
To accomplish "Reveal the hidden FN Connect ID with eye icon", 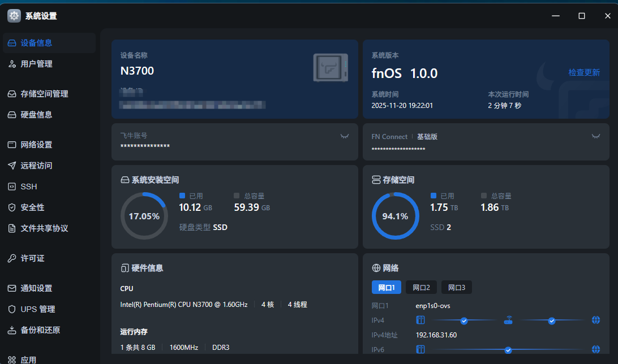I will (596, 136).
